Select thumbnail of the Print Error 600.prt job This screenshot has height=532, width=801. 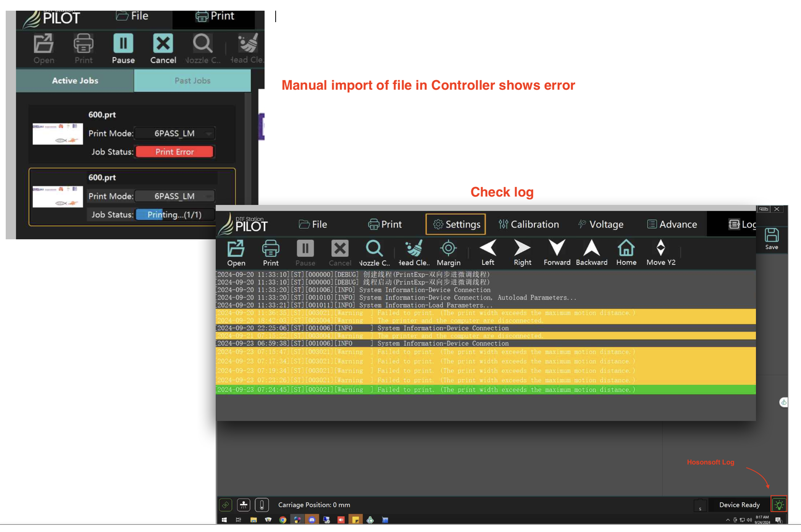(58, 134)
